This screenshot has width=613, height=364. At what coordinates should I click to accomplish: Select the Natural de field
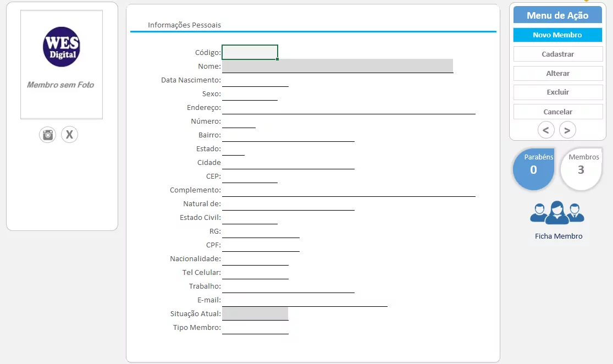click(288, 203)
